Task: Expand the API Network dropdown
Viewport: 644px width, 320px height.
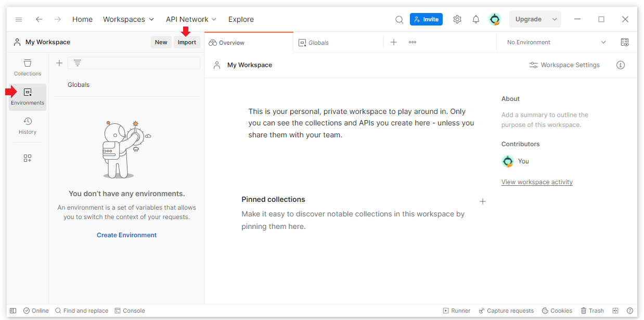Action: (x=191, y=19)
